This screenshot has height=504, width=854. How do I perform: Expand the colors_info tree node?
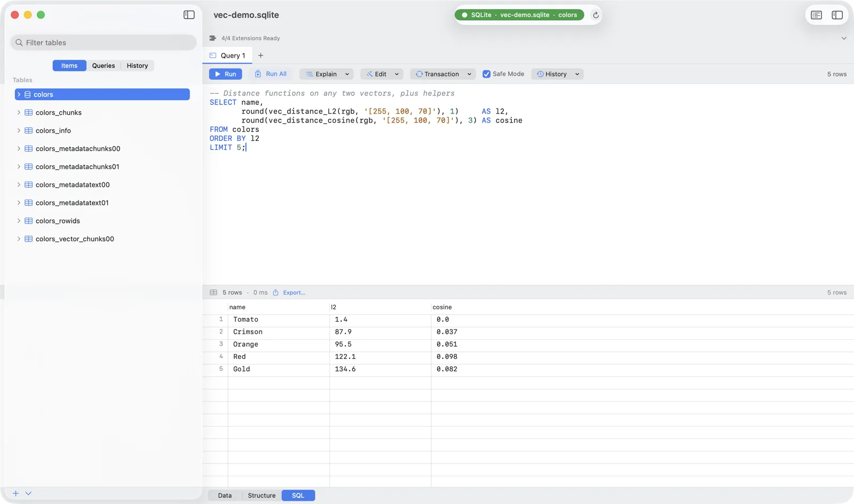[19, 131]
